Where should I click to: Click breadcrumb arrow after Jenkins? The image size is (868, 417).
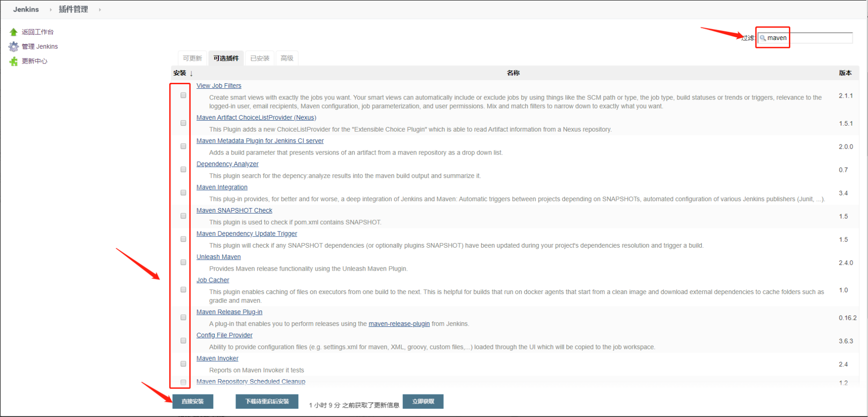point(51,10)
